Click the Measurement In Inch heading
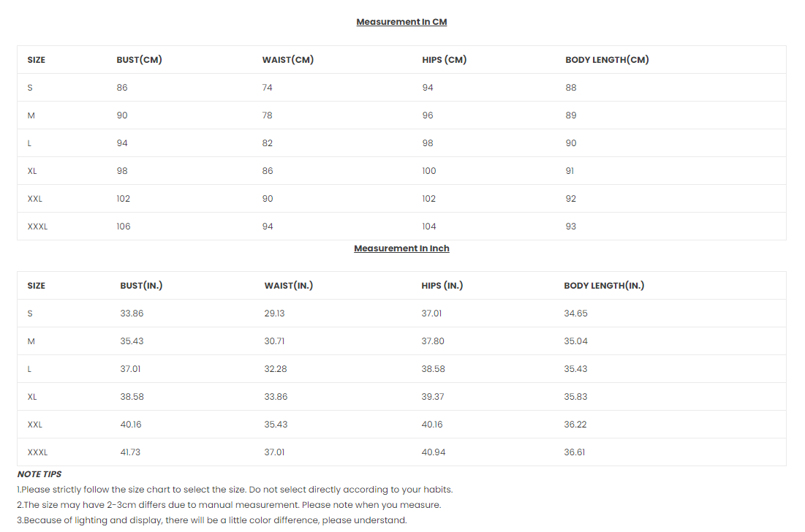Image resolution: width=805 pixels, height=532 pixels. (401, 248)
